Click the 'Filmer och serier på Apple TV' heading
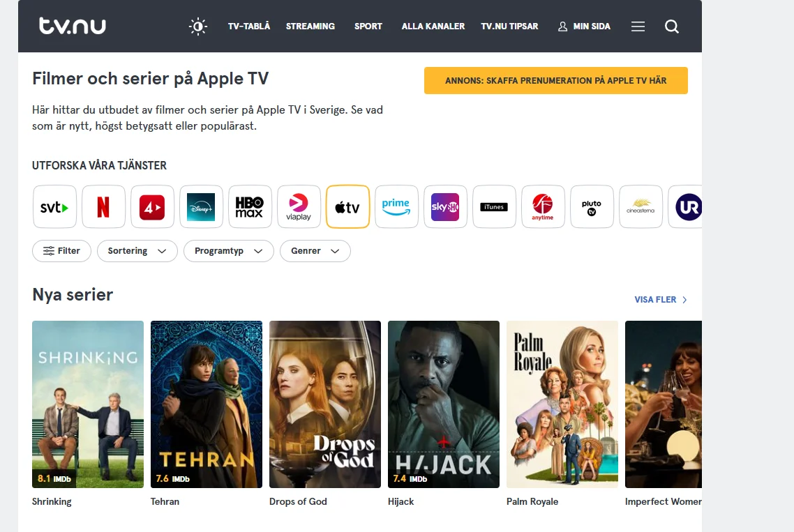 click(x=151, y=79)
